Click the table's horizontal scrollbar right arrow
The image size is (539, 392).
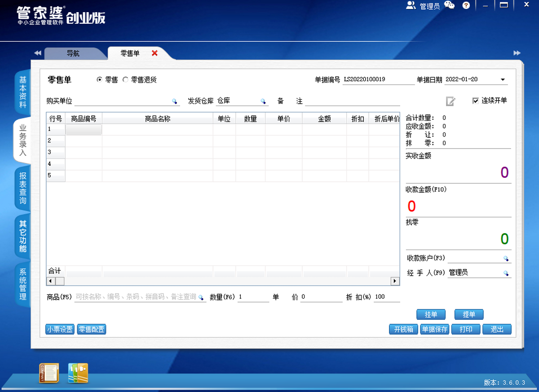point(395,281)
